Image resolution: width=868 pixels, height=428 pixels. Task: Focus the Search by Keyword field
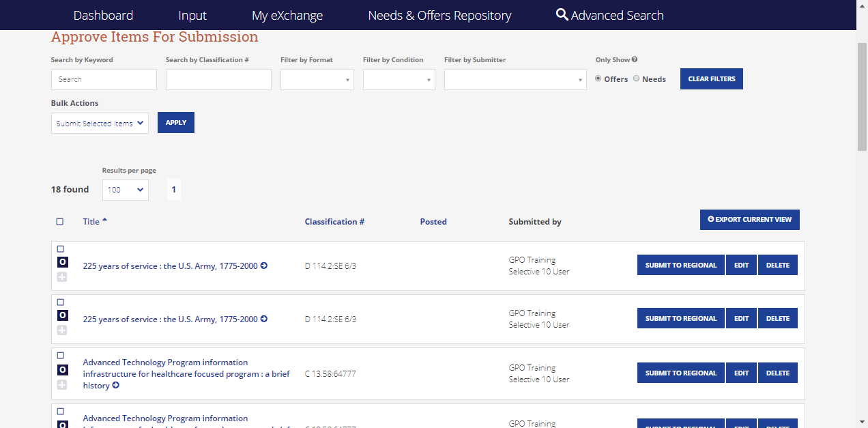[x=104, y=79]
